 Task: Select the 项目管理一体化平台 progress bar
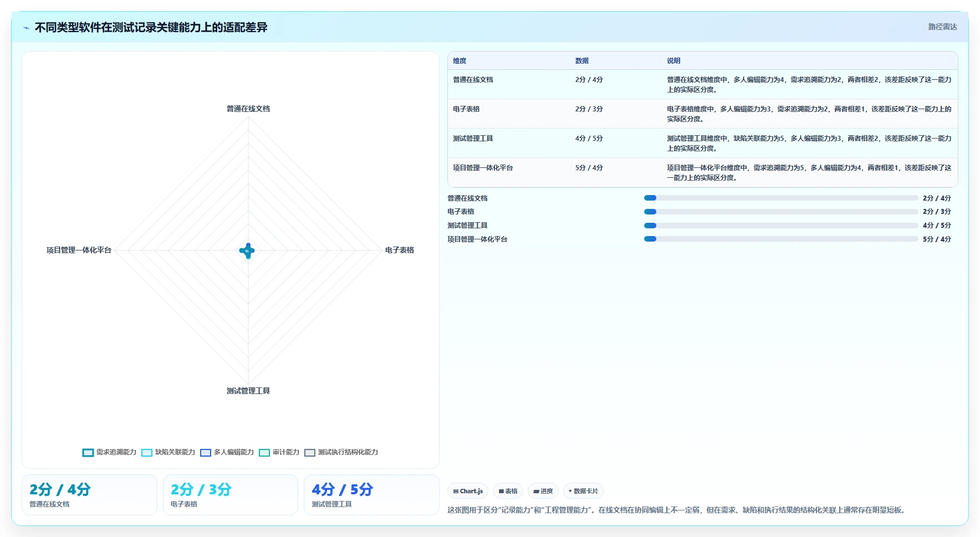(781, 239)
